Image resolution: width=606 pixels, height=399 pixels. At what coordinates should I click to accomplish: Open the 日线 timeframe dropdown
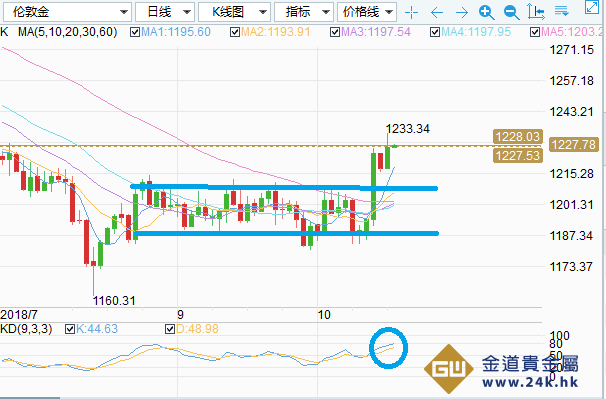(x=165, y=12)
